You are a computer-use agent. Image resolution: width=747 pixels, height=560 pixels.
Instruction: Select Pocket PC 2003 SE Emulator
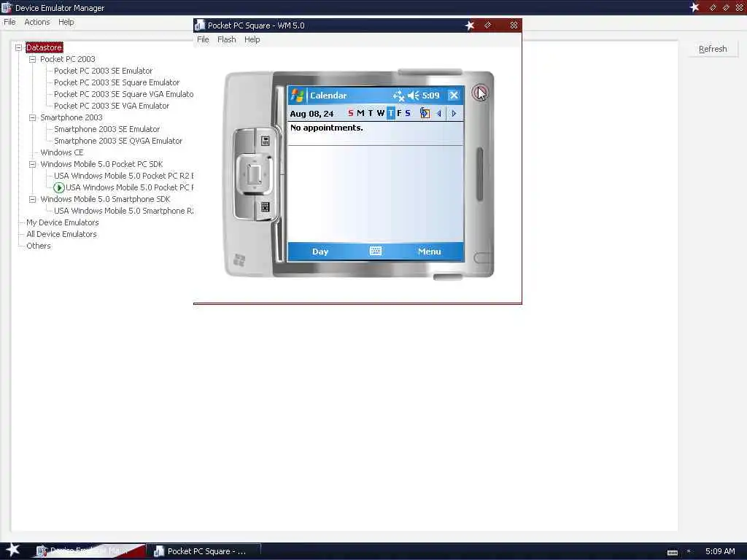(104, 71)
